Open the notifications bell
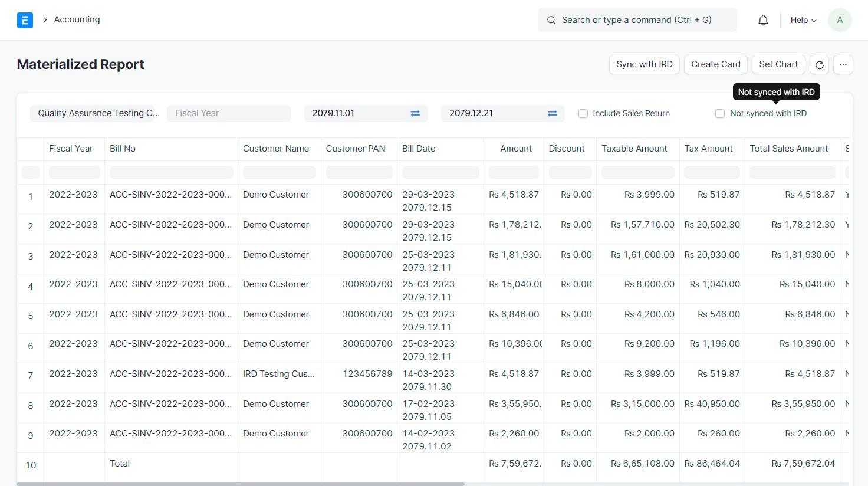Viewport: 868px width, 486px height. tap(762, 19)
